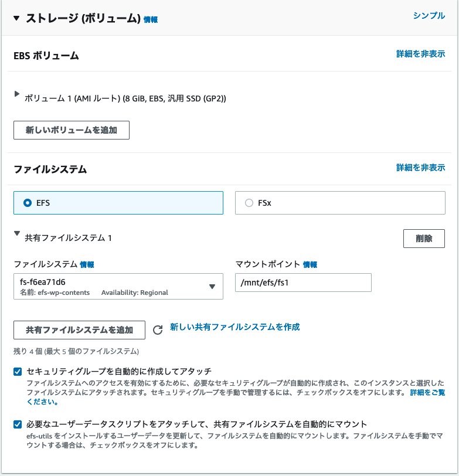Click the 削除 button
This screenshot has height=476, width=459.
pos(424,239)
